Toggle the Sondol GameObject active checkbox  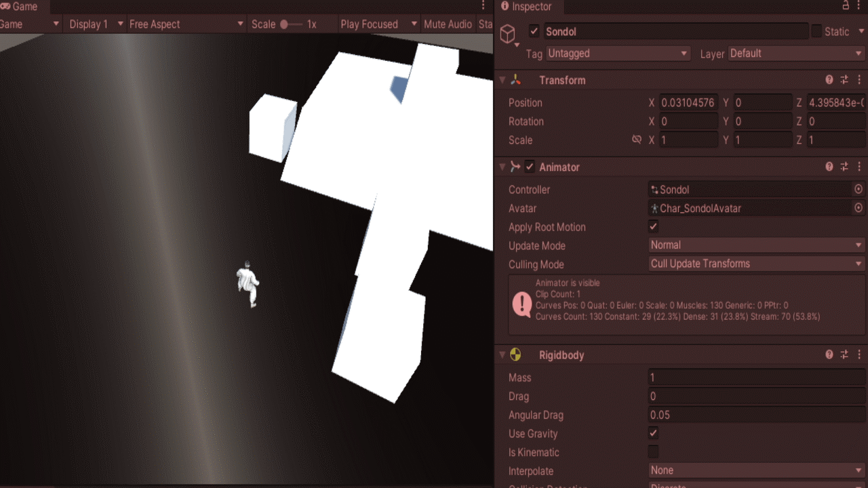pos(534,31)
